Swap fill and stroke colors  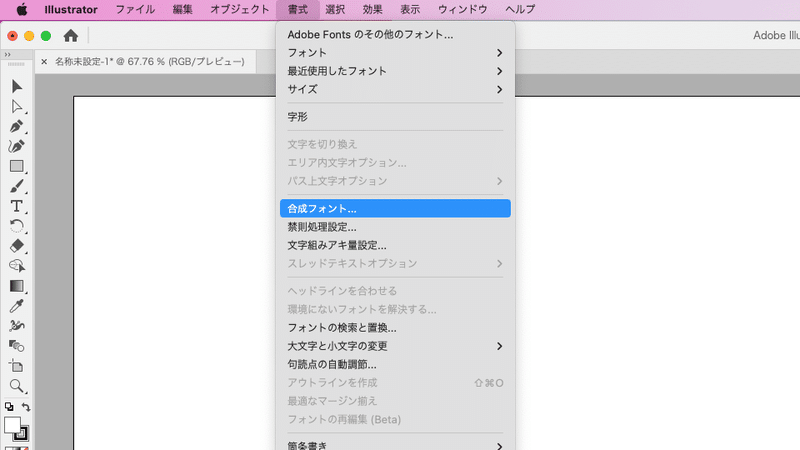coord(26,407)
